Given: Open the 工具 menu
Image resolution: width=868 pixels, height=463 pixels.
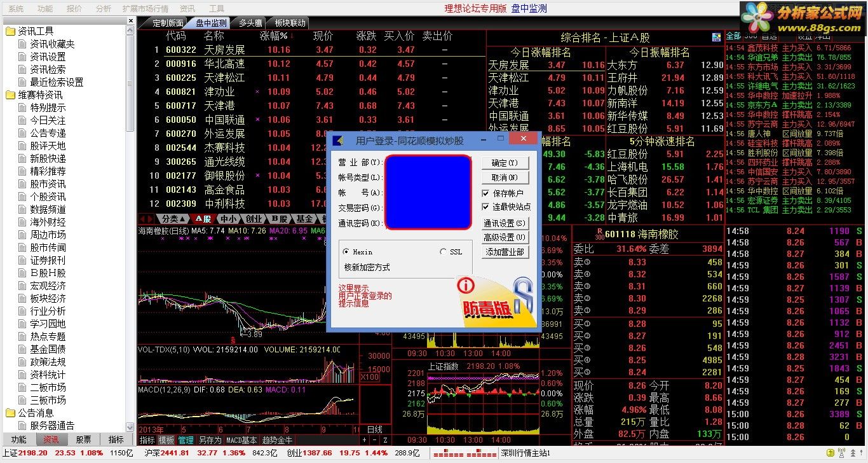Looking at the screenshot, I should click(217, 8).
